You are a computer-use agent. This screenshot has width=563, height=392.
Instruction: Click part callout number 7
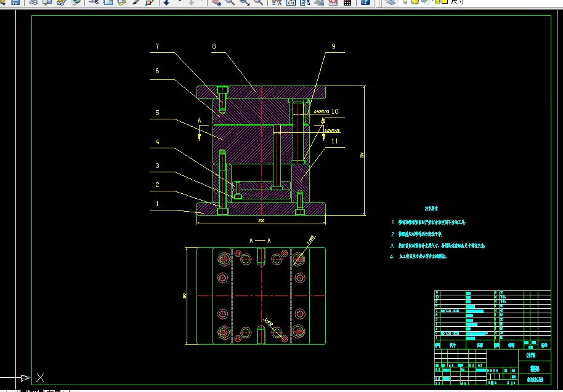[157, 46]
